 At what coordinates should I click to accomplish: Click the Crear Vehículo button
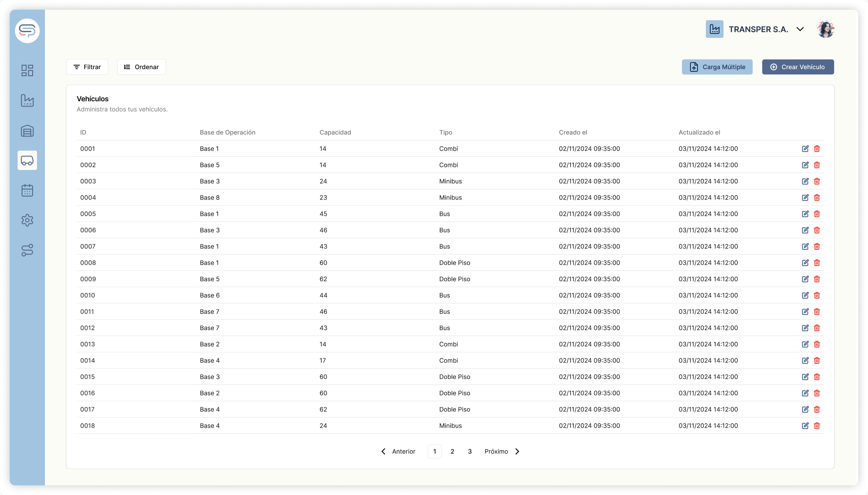(798, 67)
